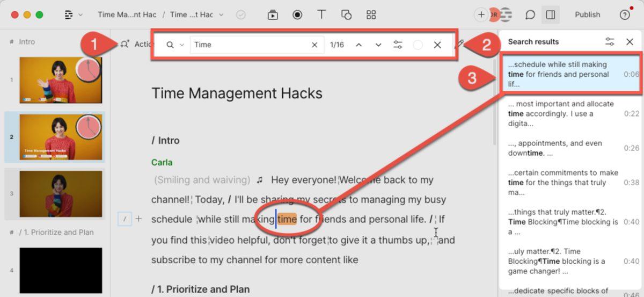Viewport: 644px width, 297px height.
Task: Click the help question mark icon
Action: (x=625, y=15)
